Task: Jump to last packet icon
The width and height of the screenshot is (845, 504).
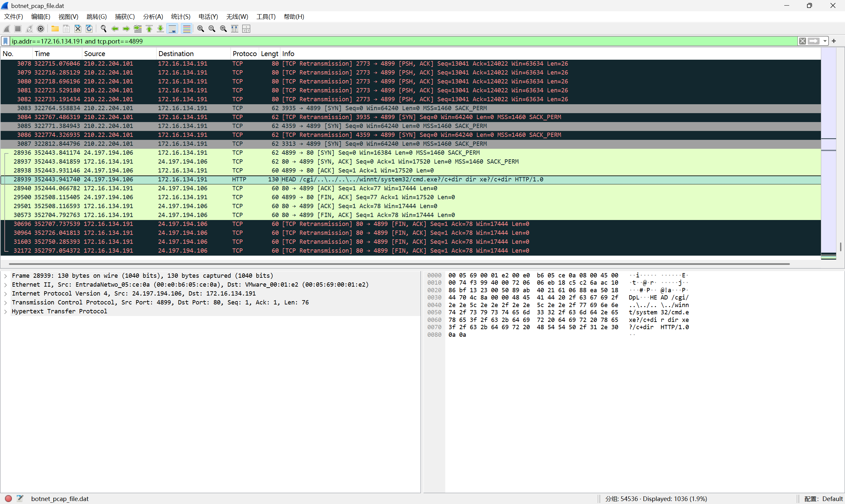Action: (160, 29)
